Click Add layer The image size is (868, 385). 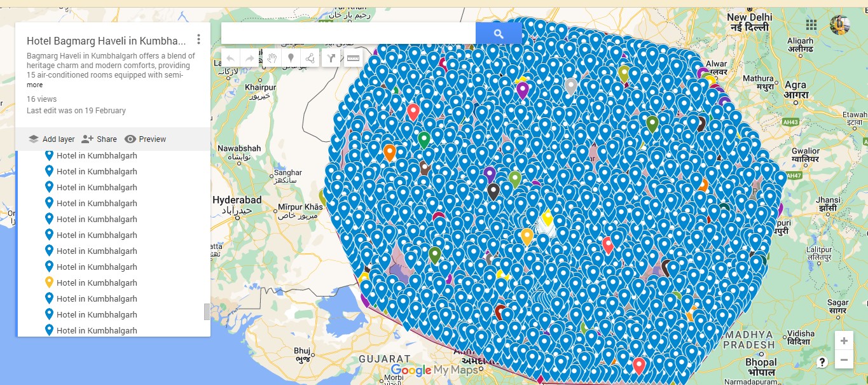pos(52,139)
